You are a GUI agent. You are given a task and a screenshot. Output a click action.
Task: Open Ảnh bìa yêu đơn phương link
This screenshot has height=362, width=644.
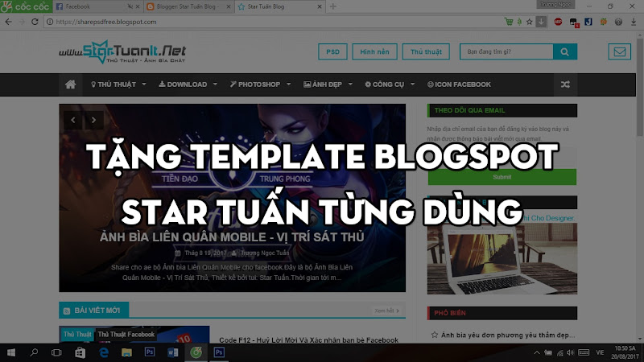point(508,335)
